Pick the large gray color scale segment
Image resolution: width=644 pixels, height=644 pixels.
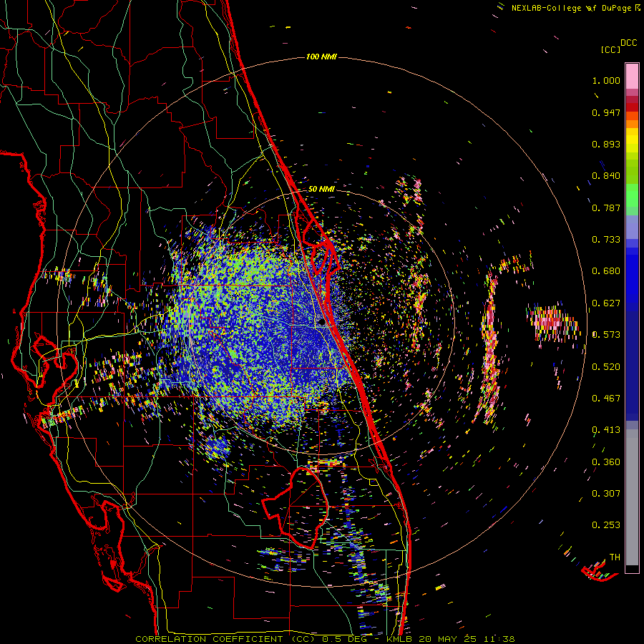click(632, 497)
